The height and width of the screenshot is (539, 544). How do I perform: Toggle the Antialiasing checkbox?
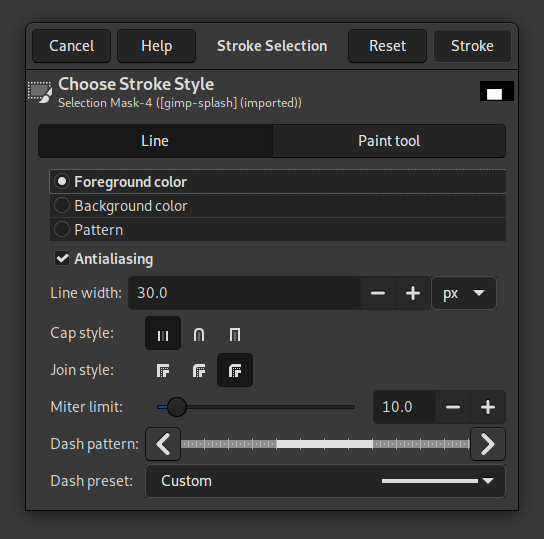(x=62, y=258)
